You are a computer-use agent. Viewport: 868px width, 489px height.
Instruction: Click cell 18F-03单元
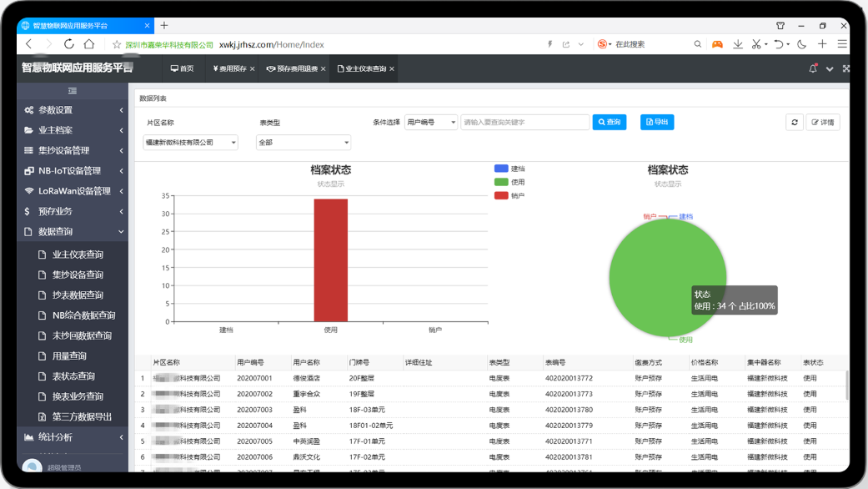367,410
